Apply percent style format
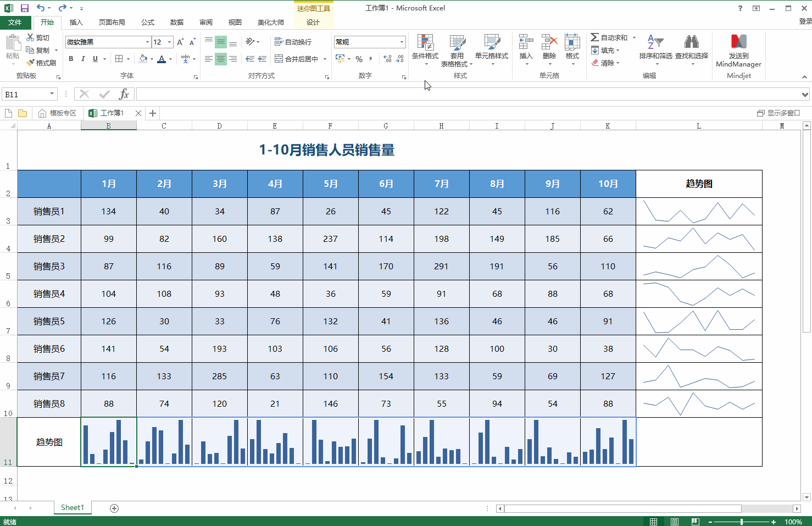This screenshot has width=812, height=526. (x=359, y=59)
